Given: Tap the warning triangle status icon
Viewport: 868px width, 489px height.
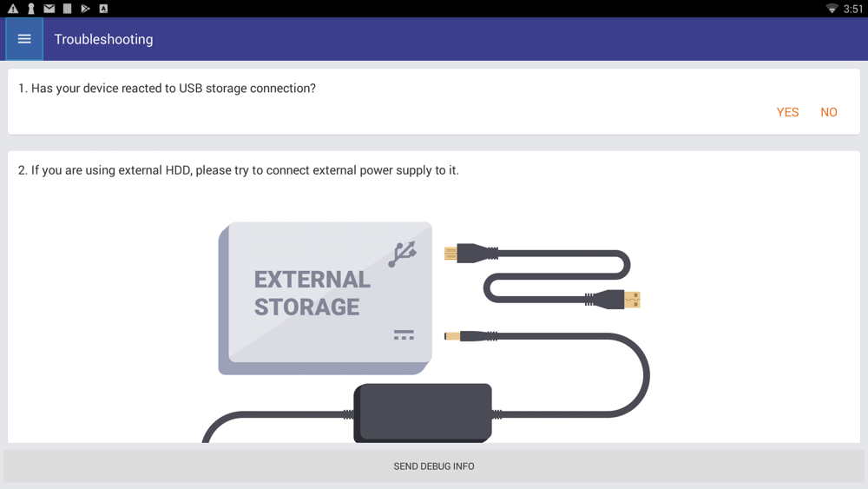Looking at the screenshot, I should (13, 9).
